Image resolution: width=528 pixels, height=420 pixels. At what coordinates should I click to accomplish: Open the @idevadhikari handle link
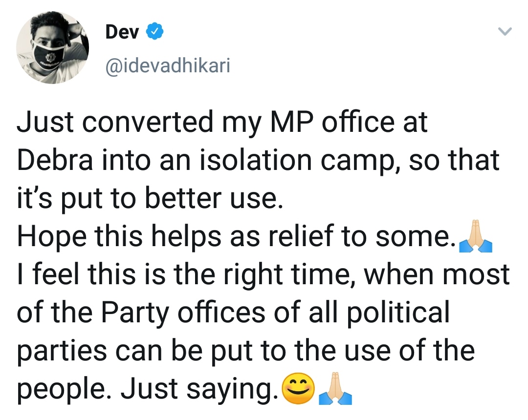point(168,65)
